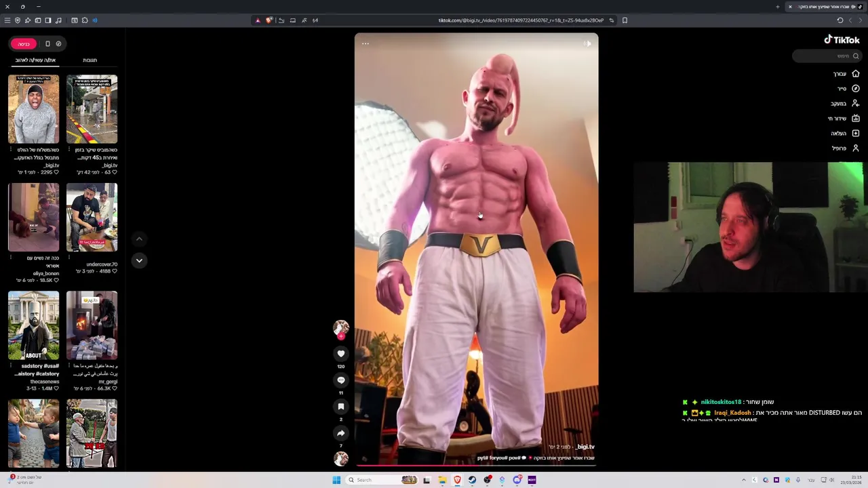
Task: Select the 'You may like' tab (אתה עשוי לאהוב)
Action: [x=35, y=60]
